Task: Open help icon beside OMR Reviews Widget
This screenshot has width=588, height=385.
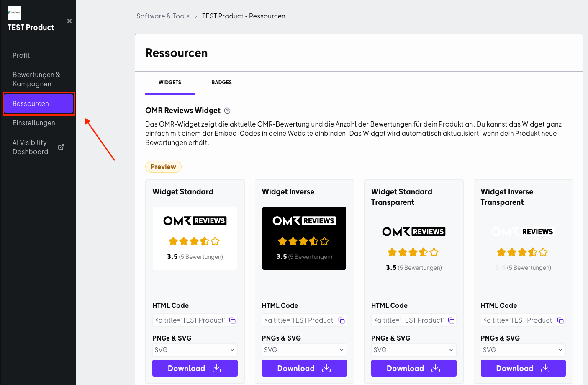Action: click(x=227, y=111)
